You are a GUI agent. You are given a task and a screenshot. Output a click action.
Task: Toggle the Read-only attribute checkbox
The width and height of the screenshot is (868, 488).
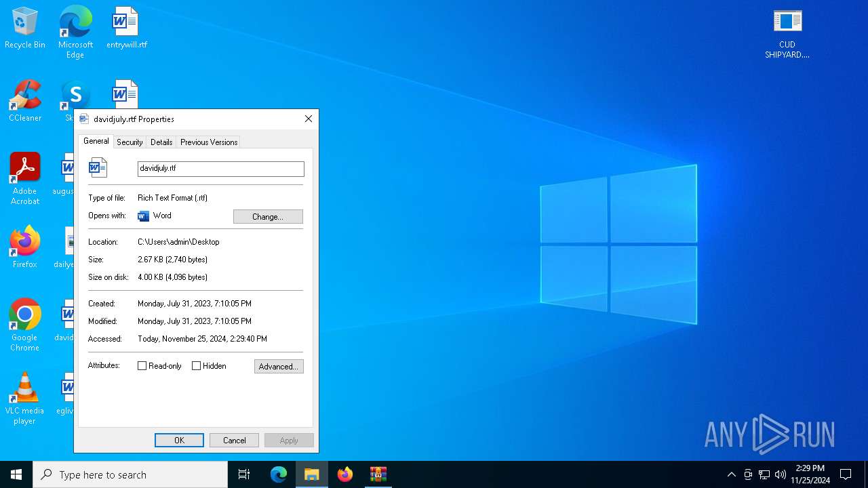click(142, 366)
